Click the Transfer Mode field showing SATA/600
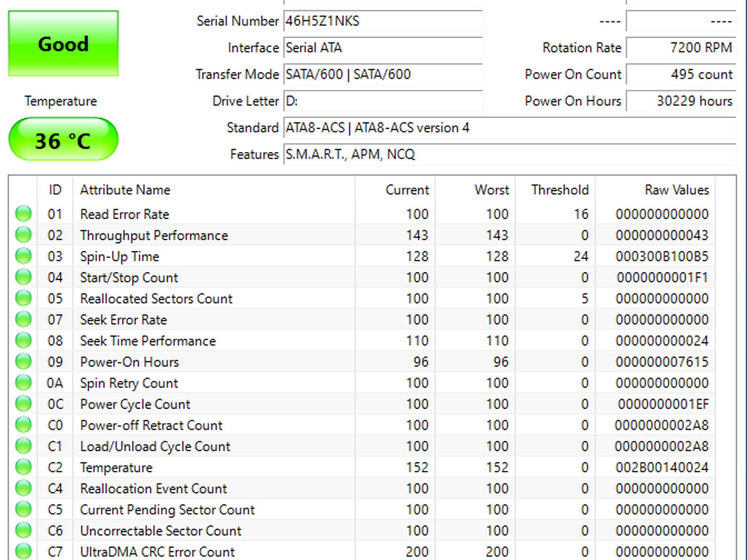This screenshot has height=560, width=747. click(383, 74)
